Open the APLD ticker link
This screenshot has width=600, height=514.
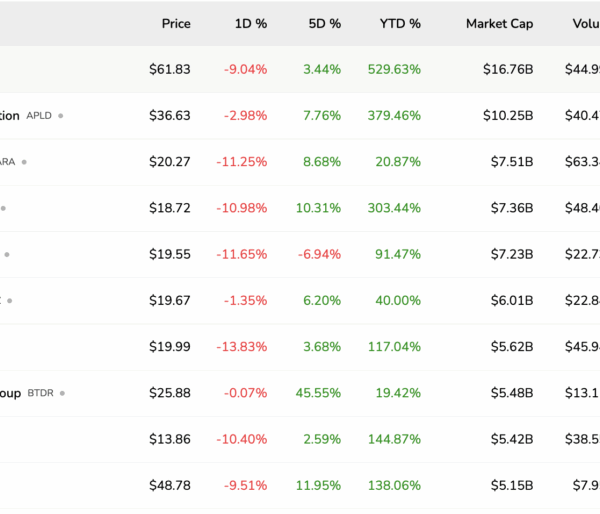pos(39,116)
